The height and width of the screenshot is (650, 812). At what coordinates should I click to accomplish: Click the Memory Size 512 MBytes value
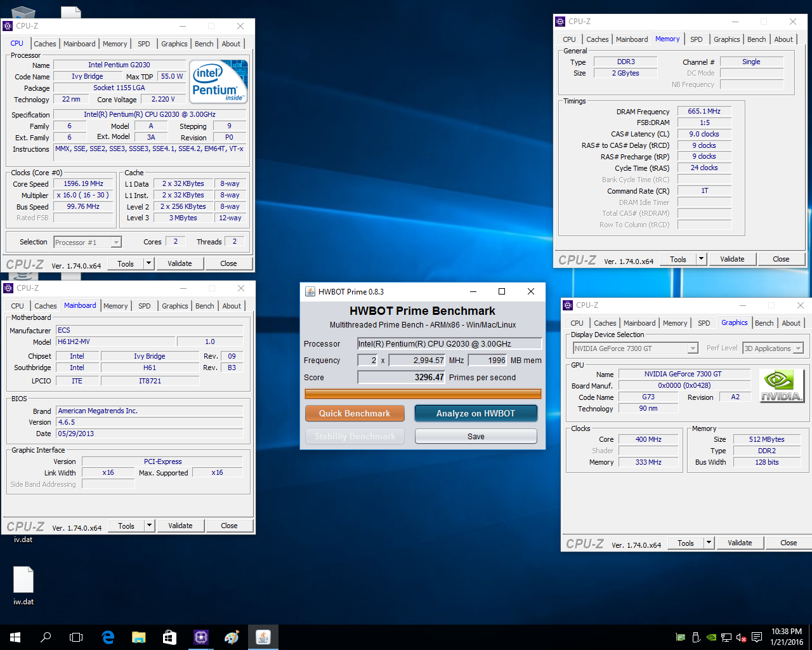[766, 439]
